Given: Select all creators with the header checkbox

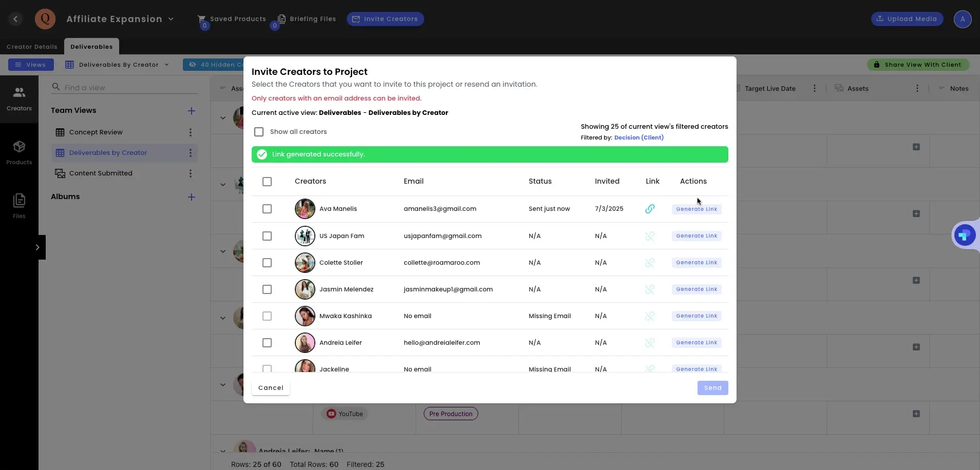Looking at the screenshot, I should (267, 182).
